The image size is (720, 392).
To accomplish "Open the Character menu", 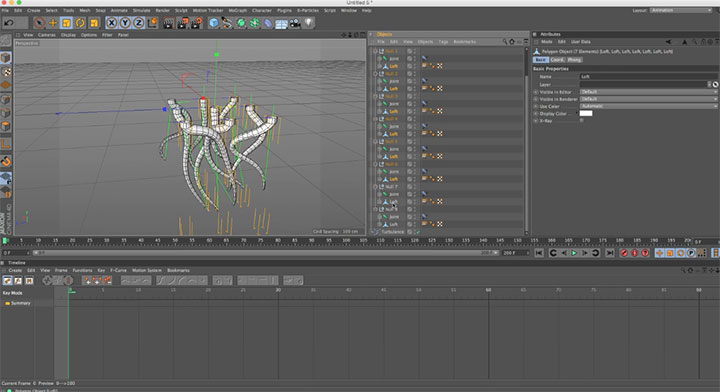I will [x=262, y=10].
